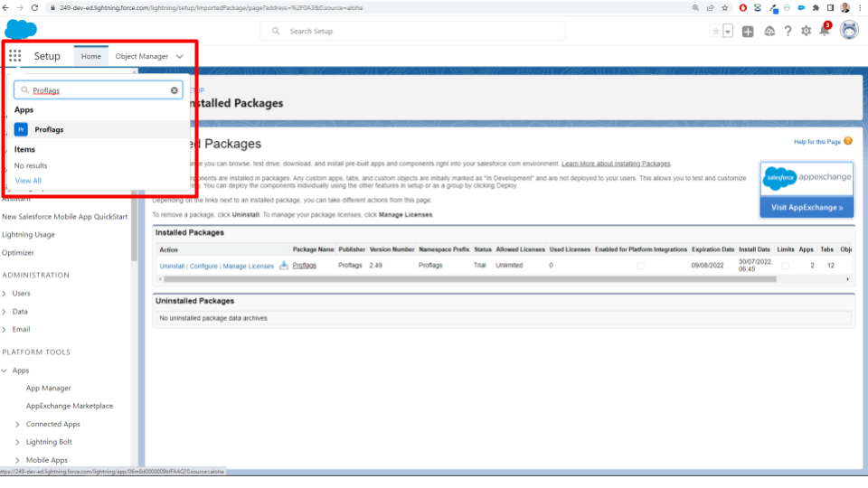Image resolution: width=868 pixels, height=488 pixels.
Task: Click the favorites star icon
Action: coord(716,31)
